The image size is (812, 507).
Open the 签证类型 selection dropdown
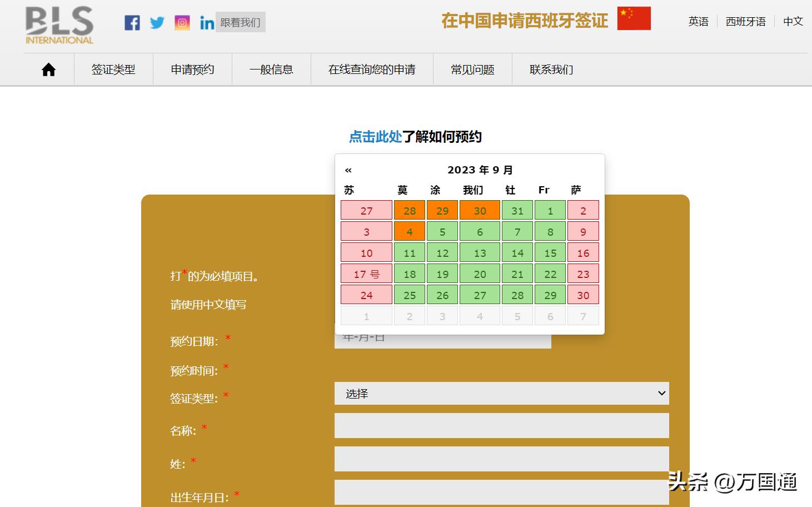[500, 393]
